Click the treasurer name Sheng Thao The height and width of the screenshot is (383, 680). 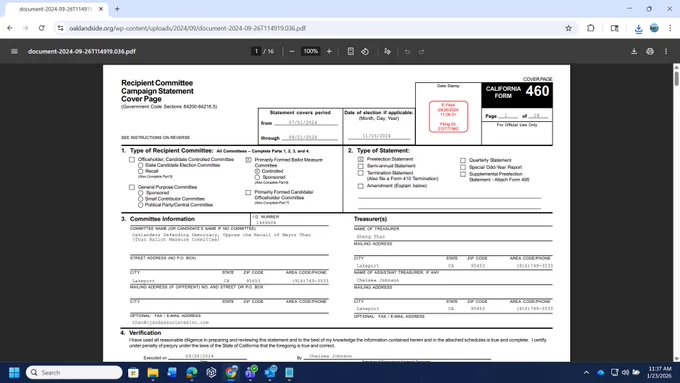pyautogui.click(x=371, y=237)
